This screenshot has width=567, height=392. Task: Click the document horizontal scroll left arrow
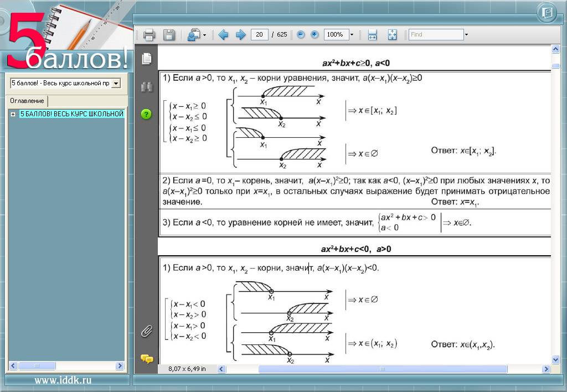coord(221,369)
